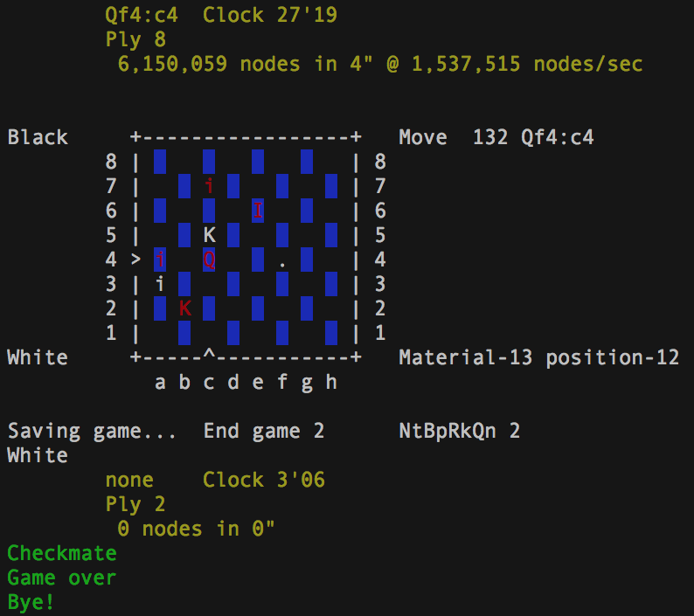
Task: Click the '>' rank 4 cursor marker
Action: click(x=135, y=260)
